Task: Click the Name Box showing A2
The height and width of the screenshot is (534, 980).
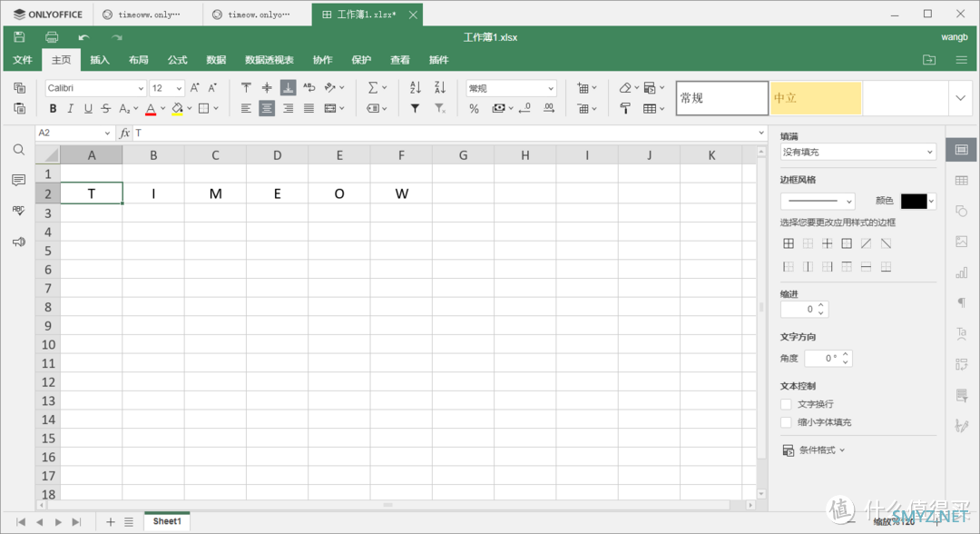Action: pos(73,133)
